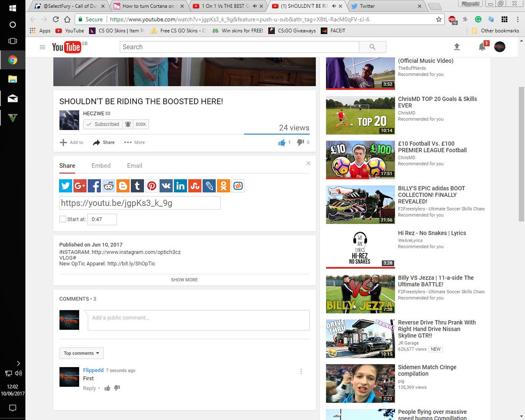Dislike the comment by Flippedd
525x420 pixels.
(x=117, y=388)
